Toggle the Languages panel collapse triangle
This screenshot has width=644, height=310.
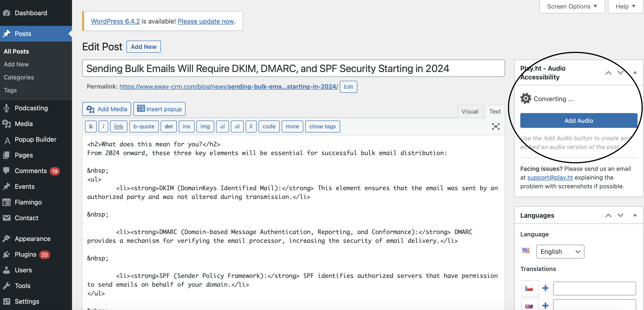tap(635, 215)
